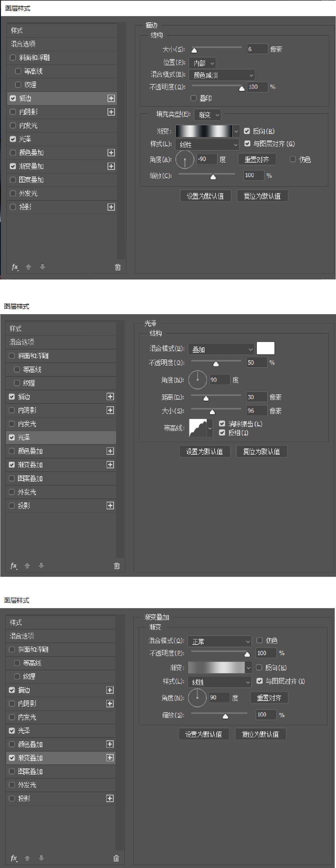Open stroke 混合模式 dropdown showing 颜色减淡
Image resolution: width=336 pixels, height=868 pixels.
click(222, 75)
